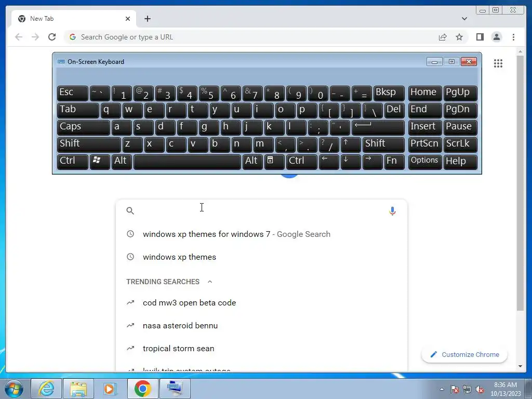This screenshot has width=532, height=399.
Task: Open Chrome profile avatar
Action: click(496, 37)
